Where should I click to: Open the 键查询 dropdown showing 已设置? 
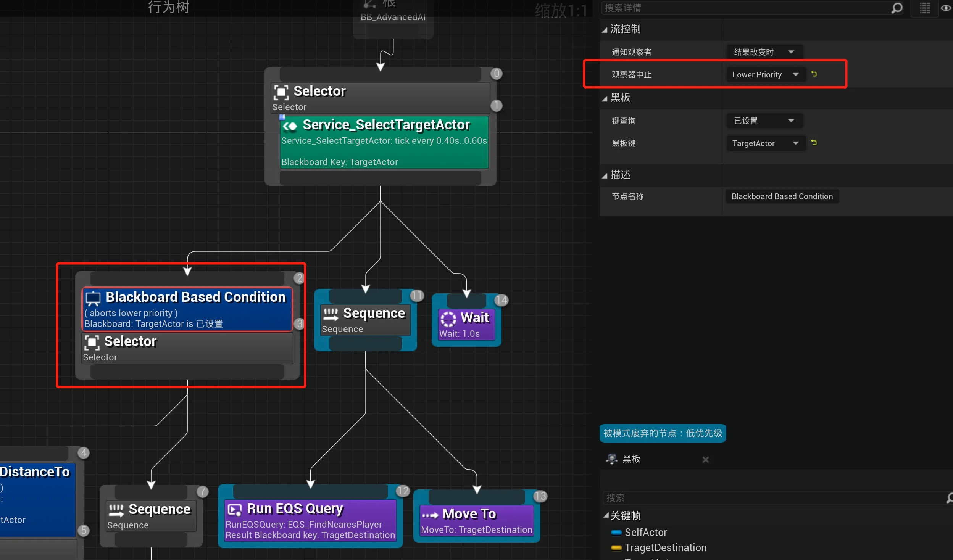click(x=764, y=121)
